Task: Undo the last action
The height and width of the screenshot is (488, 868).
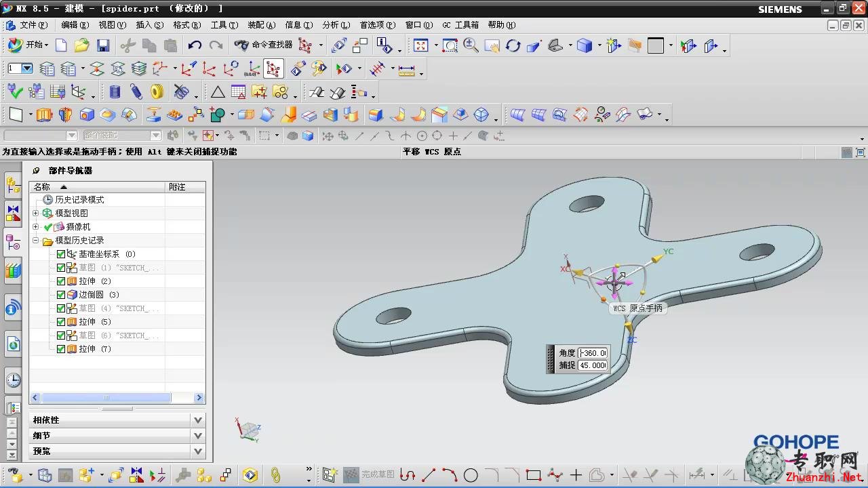Action: (195, 45)
